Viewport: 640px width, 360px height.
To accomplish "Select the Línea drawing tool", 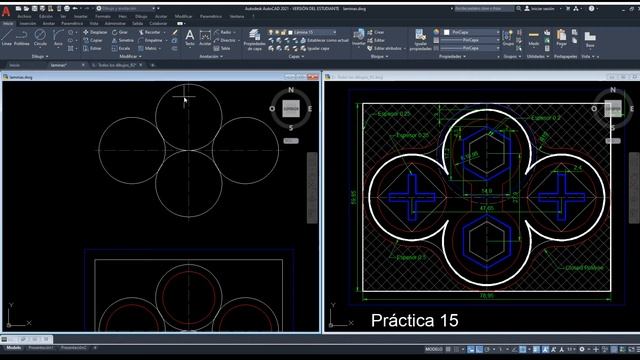I will 7,38.
